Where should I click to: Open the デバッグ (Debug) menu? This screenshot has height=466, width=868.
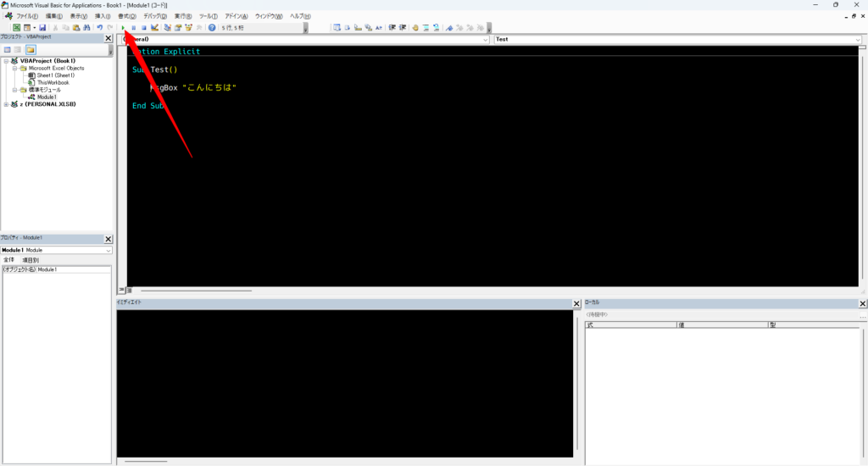tap(153, 16)
